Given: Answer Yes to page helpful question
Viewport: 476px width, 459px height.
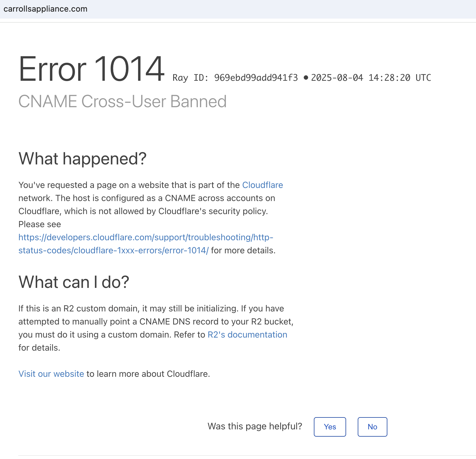Looking at the screenshot, I should (330, 427).
